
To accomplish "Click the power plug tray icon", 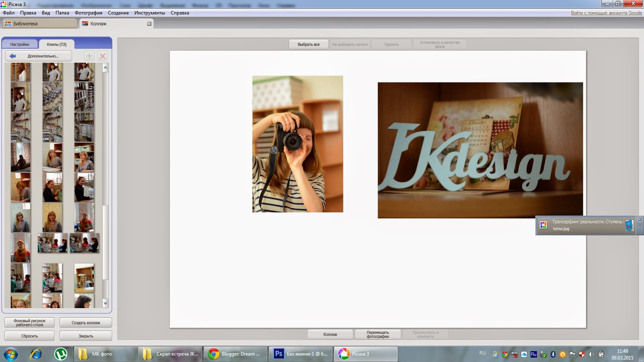I will [601, 354].
